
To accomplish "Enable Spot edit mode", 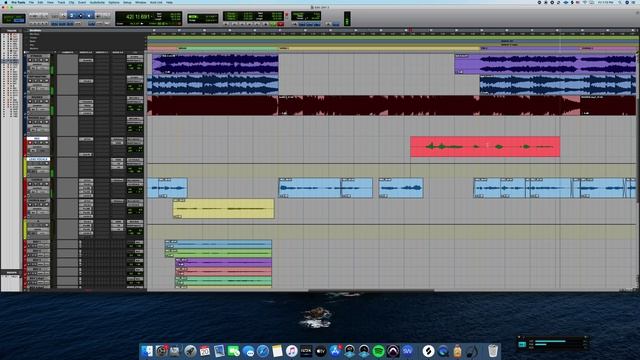I will [x=19, y=17].
